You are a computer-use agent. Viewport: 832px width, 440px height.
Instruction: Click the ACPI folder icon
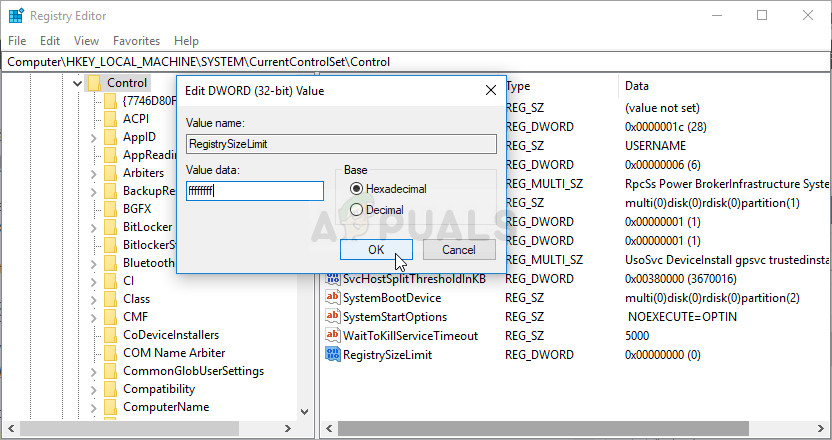point(110,119)
